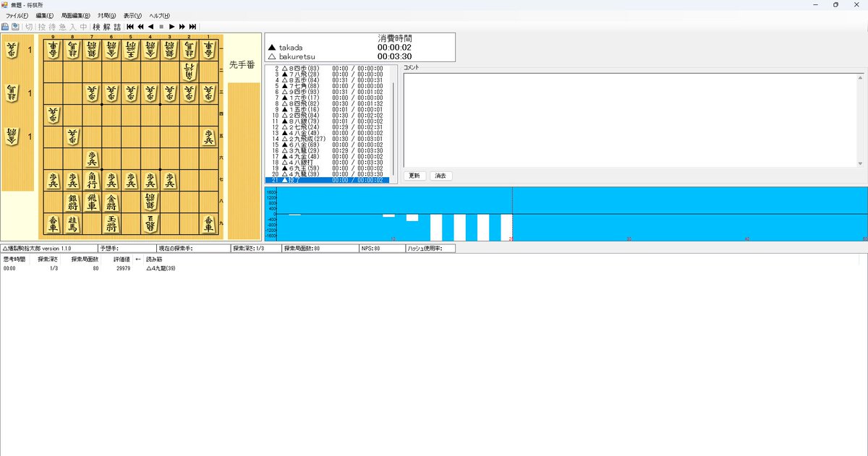Viewport: 868px width, 456px height.
Task: Select move 18 △4八銀打
Action: point(327,162)
